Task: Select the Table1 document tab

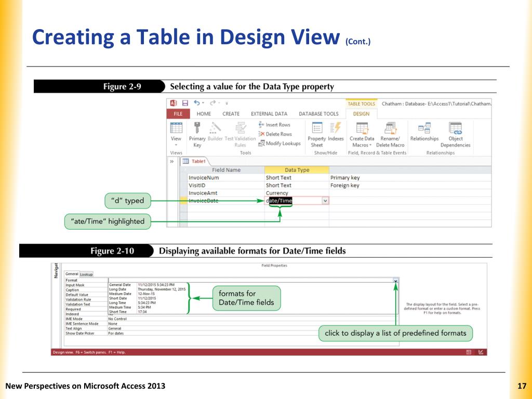Action: pos(194,161)
